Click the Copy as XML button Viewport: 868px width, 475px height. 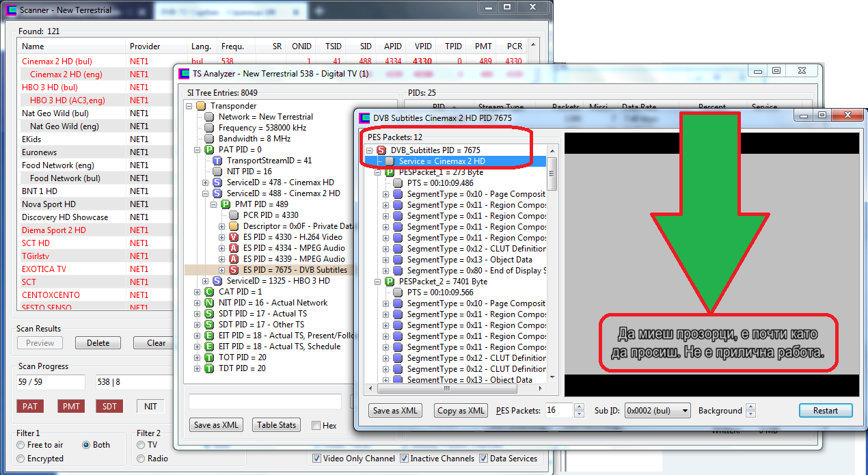click(x=461, y=411)
